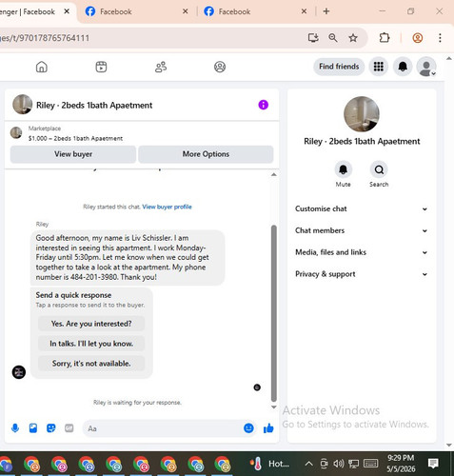454x476 pixels.
Task: Go to Facebook Home icon
Action: click(42, 67)
